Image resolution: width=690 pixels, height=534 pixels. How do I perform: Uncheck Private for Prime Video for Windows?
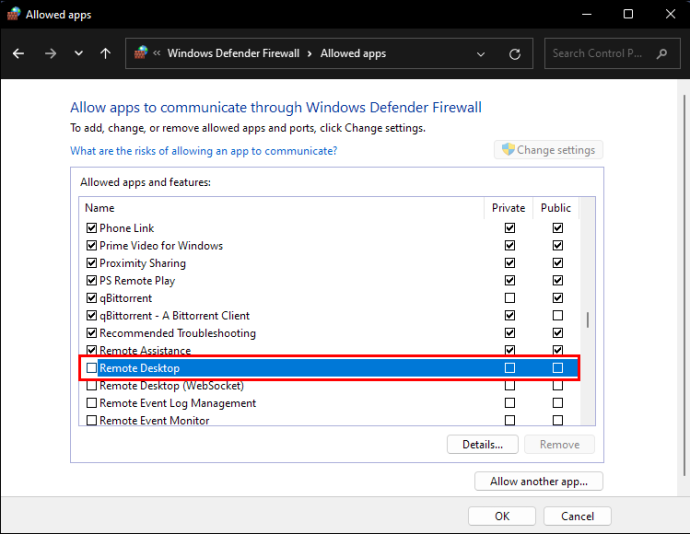pos(510,246)
